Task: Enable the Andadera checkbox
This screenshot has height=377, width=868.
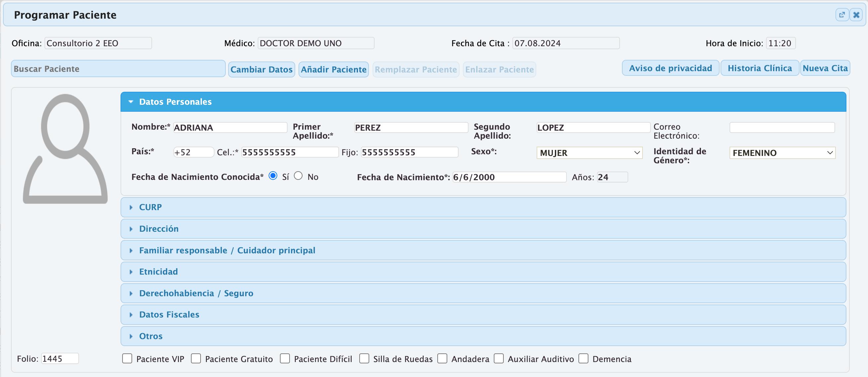Action: click(442, 358)
